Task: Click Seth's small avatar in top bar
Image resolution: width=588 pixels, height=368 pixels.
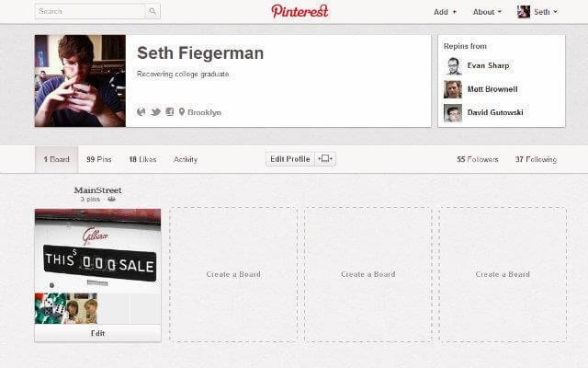Action: [524, 12]
